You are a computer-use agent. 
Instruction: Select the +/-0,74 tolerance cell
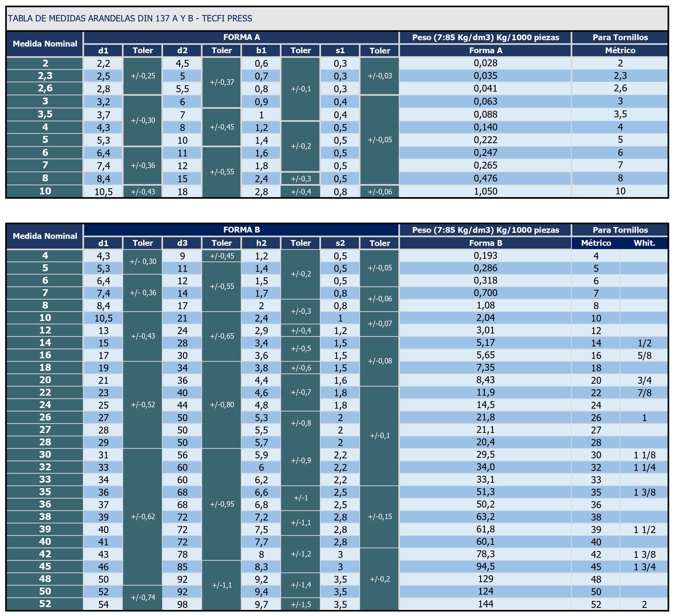click(x=143, y=597)
